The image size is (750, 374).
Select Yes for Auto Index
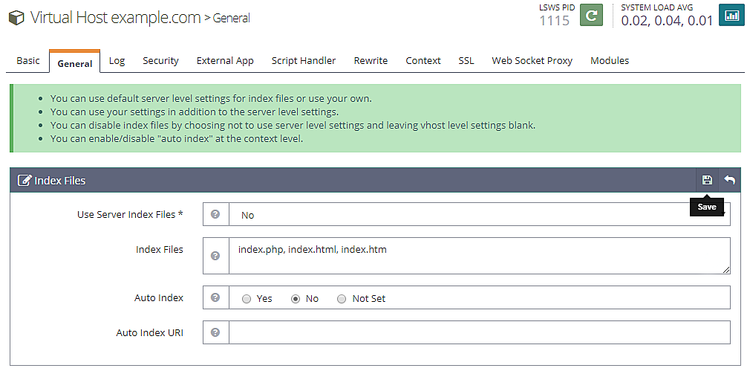(246, 299)
